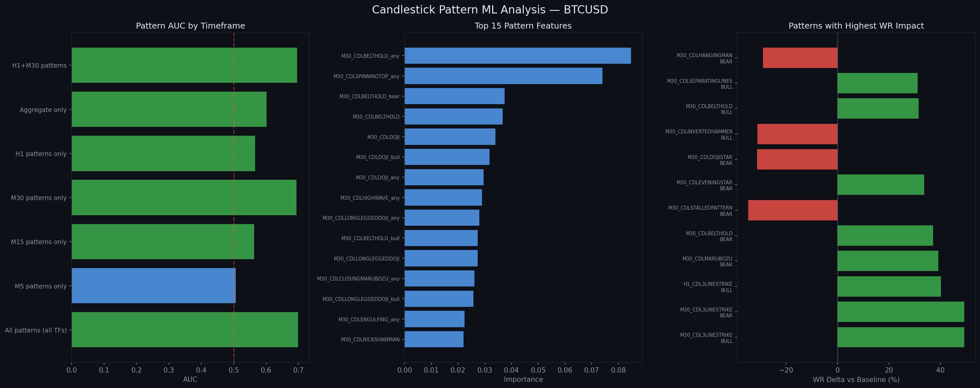The image size is (980, 388).
Task: Click the Importance x-axis label
Action: (523, 379)
